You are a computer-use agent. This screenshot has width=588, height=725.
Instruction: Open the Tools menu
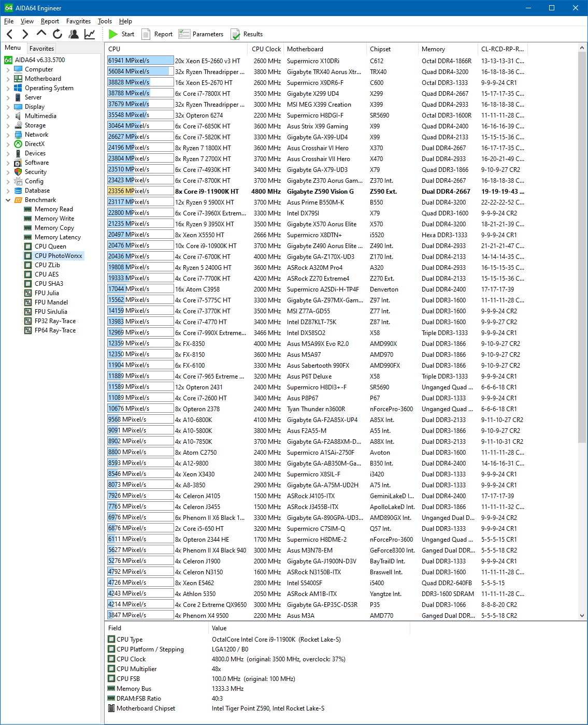pyautogui.click(x=105, y=21)
